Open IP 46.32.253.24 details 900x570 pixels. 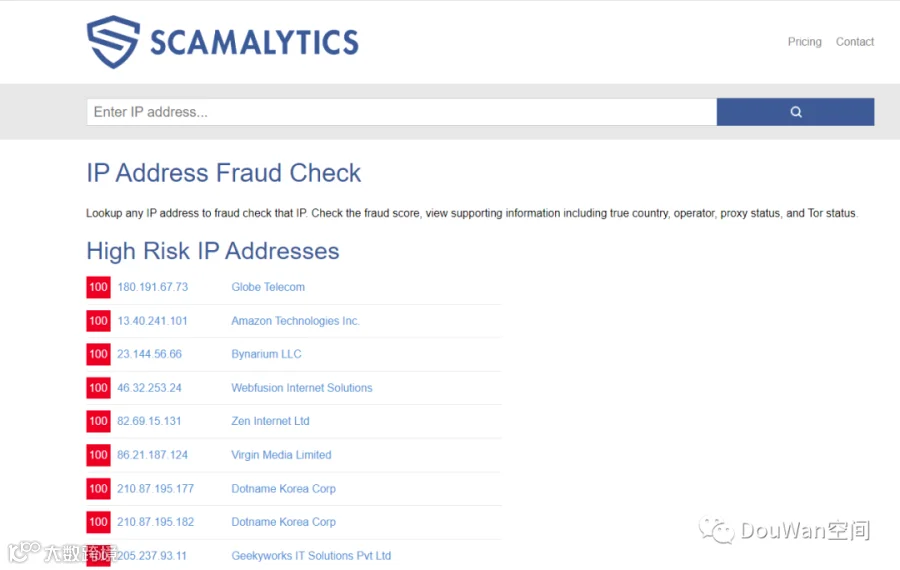[x=149, y=388]
